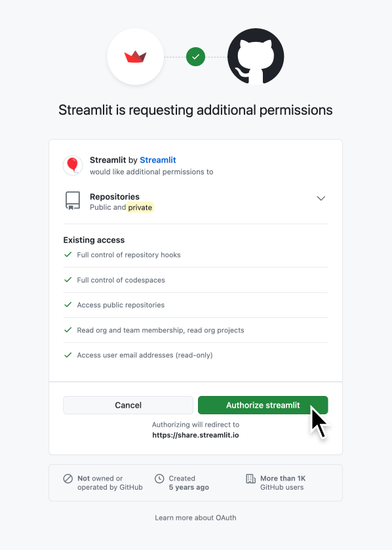
Task: Click the checkmark beside email addresses access
Action: point(68,355)
